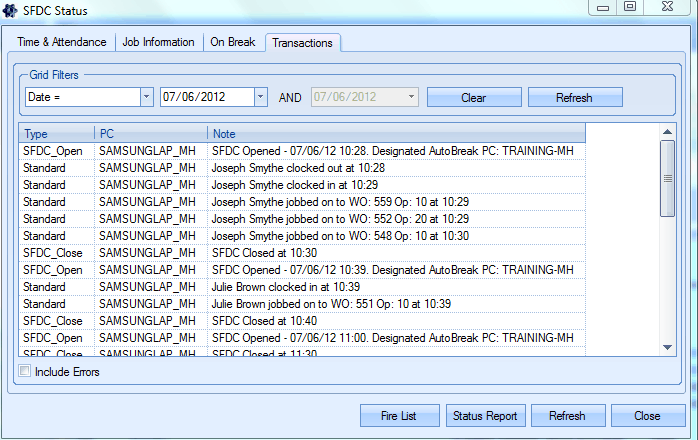Expand the 07/06/2012 start date picker
This screenshot has width=698, height=440.
(x=261, y=97)
